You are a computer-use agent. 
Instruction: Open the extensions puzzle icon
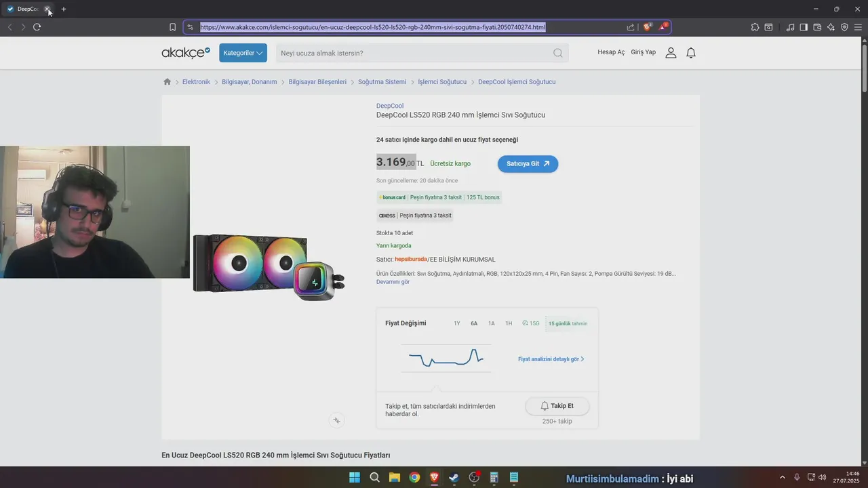[x=755, y=27]
